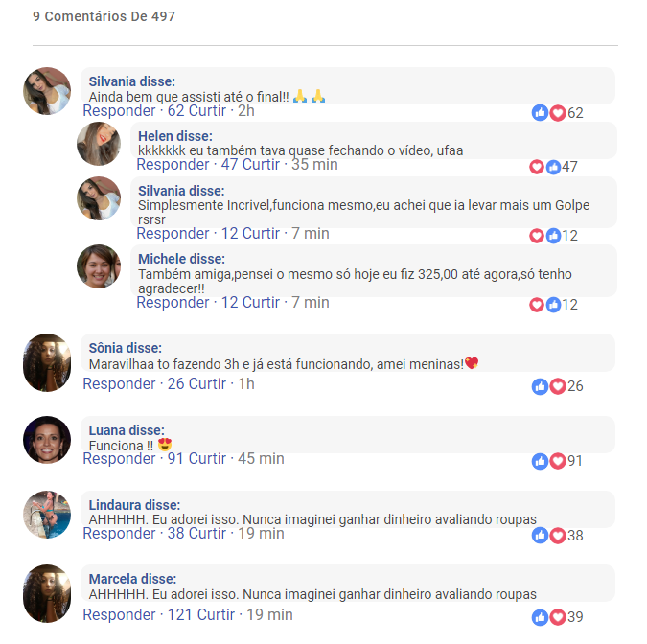Screen dimensions: 647x644
Task: Click the name 'Sônia disse:'
Action: 125,348
